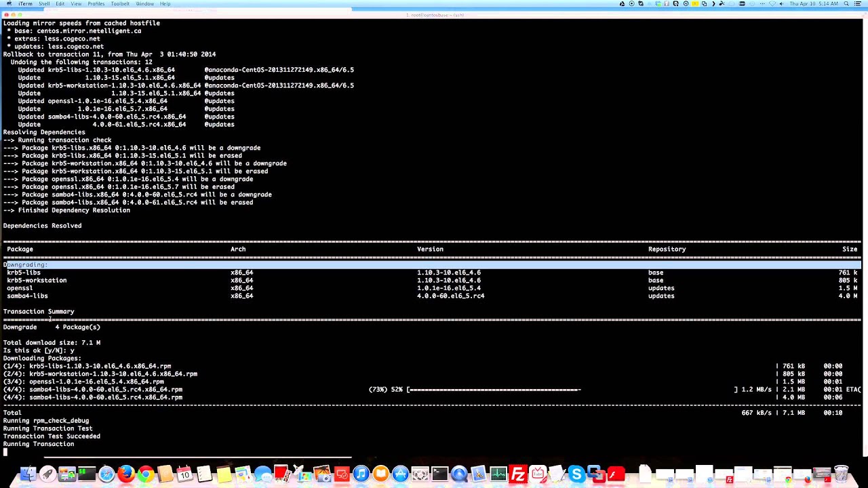Open the Apple menu
Image resolution: width=868 pixels, height=488 pixels.
8,3
